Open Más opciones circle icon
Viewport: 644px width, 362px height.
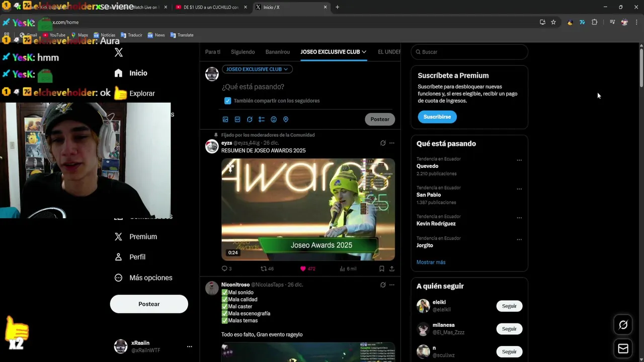(x=118, y=278)
